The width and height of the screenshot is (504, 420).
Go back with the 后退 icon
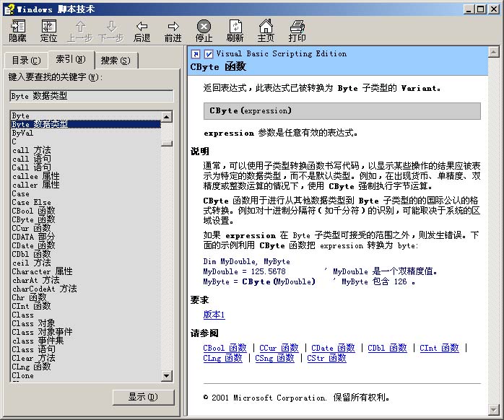(x=142, y=31)
